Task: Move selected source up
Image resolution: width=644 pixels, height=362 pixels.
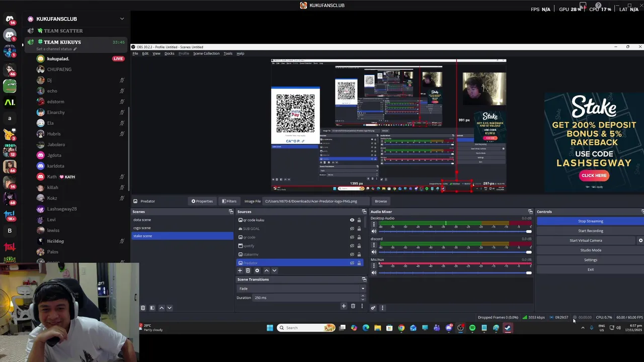Action: pyautogui.click(x=267, y=270)
